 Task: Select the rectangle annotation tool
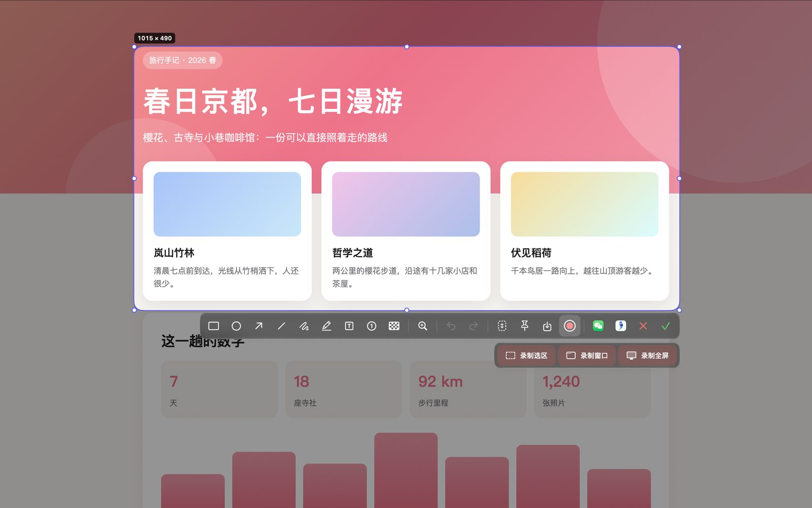point(214,326)
